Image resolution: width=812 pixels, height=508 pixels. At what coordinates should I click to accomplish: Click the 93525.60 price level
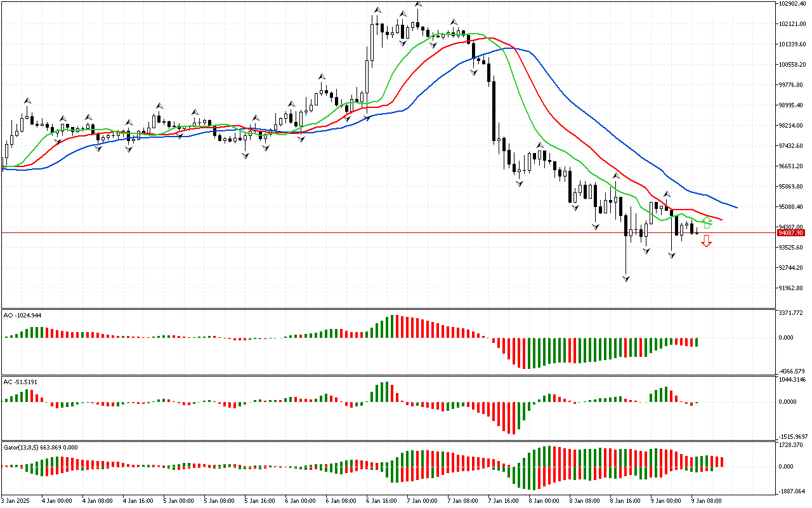pyautogui.click(x=792, y=248)
